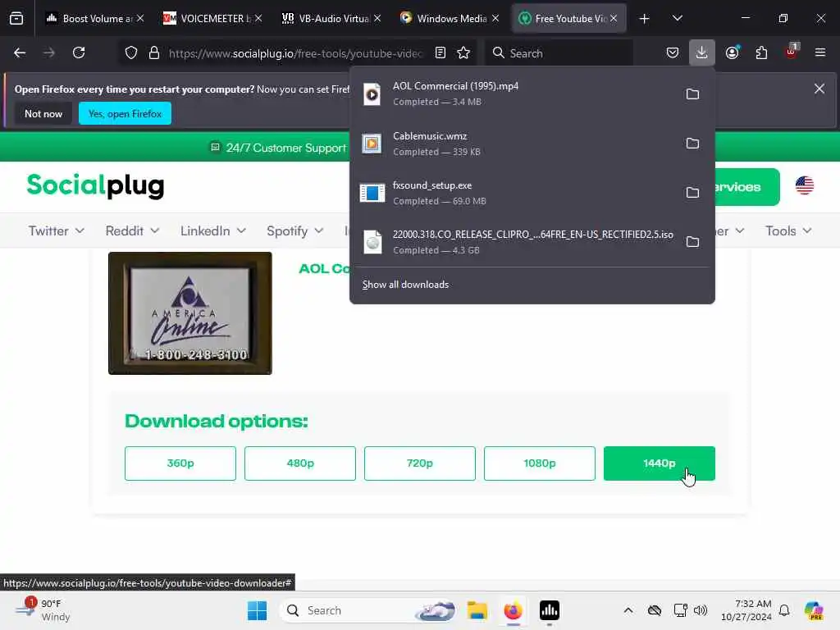Expand the Reddit menu
840x630 pixels.
click(x=132, y=231)
